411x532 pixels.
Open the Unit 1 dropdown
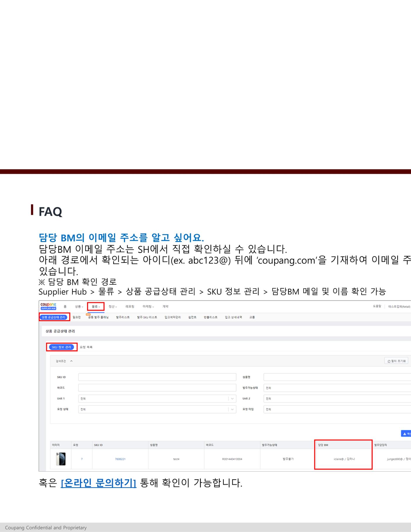(x=157, y=398)
